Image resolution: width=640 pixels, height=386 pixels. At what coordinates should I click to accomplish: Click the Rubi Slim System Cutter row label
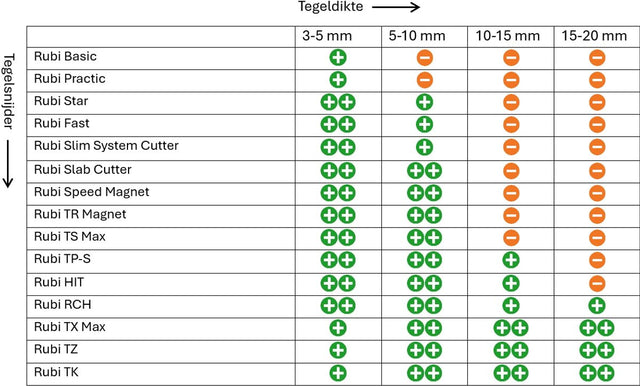(106, 146)
